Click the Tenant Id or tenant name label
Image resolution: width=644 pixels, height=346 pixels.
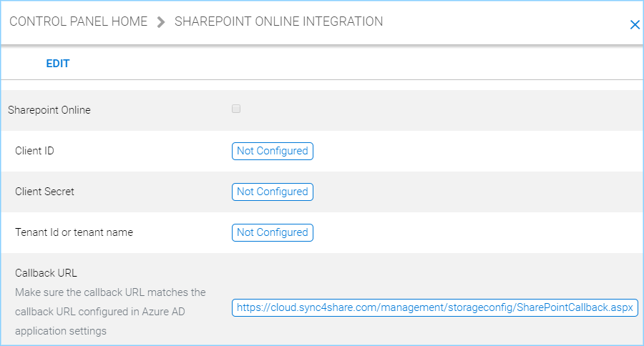tap(74, 232)
